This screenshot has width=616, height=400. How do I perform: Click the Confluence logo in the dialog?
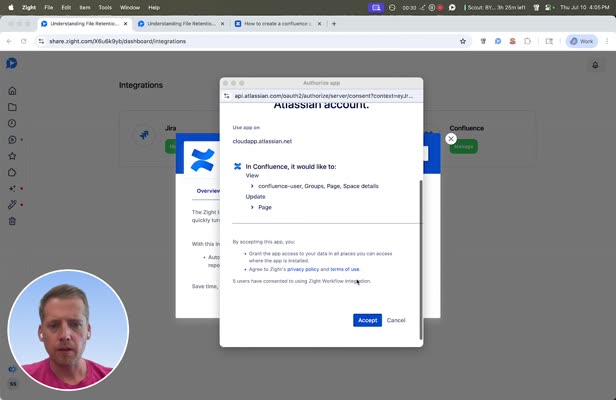[202, 160]
